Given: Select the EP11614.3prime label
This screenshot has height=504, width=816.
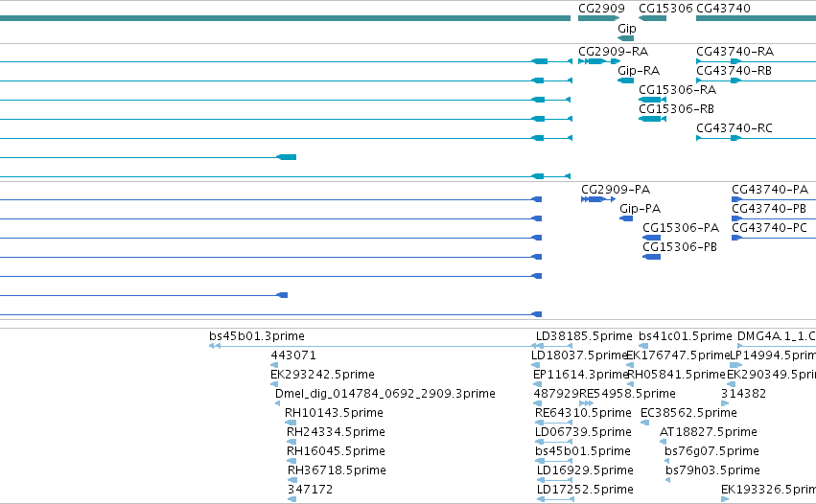Looking at the screenshot, I should coord(580,375).
